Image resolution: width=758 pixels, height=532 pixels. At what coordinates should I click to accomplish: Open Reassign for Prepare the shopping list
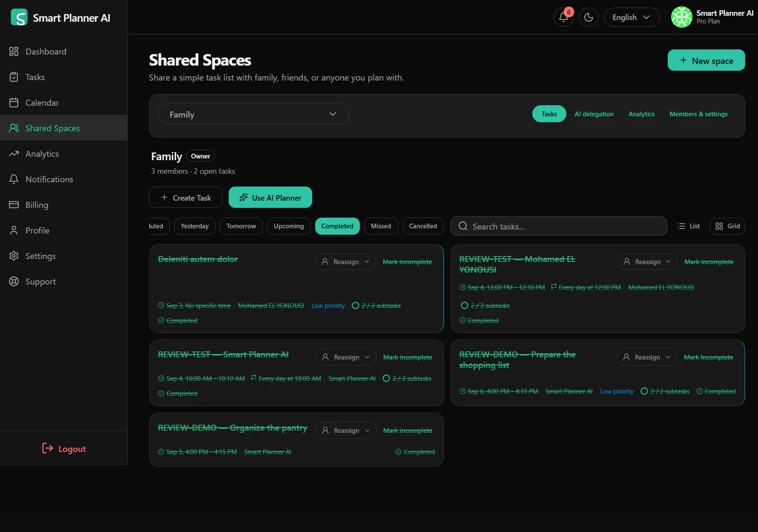click(x=647, y=357)
